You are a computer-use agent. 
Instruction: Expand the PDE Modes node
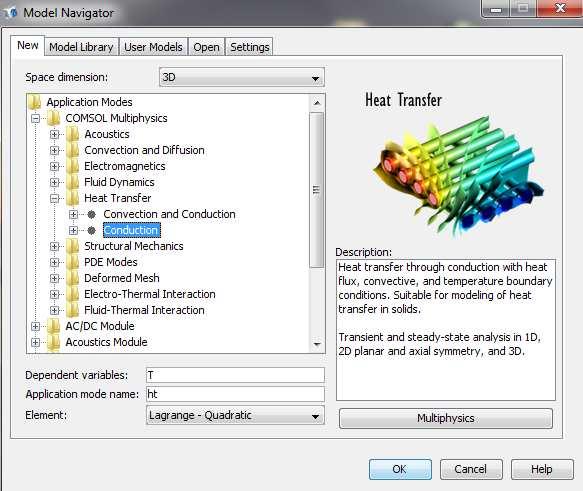(55, 262)
